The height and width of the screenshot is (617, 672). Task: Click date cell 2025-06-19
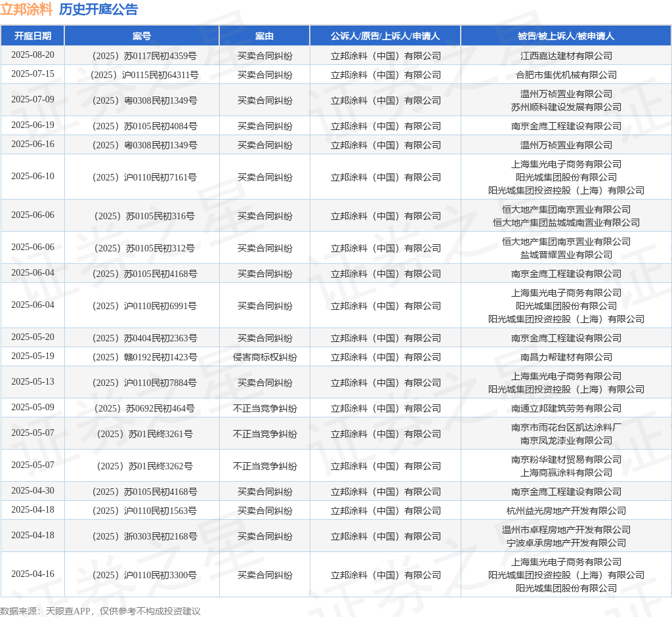(x=33, y=125)
